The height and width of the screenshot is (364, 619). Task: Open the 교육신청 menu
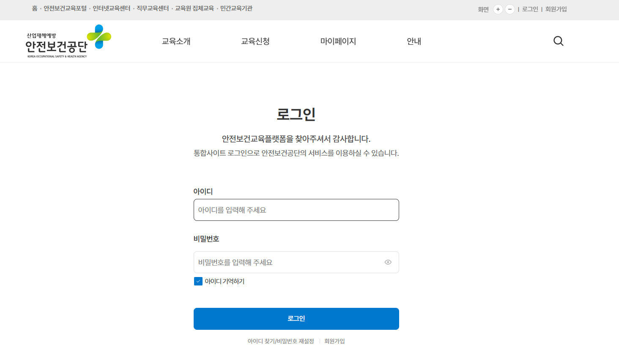pyautogui.click(x=255, y=41)
